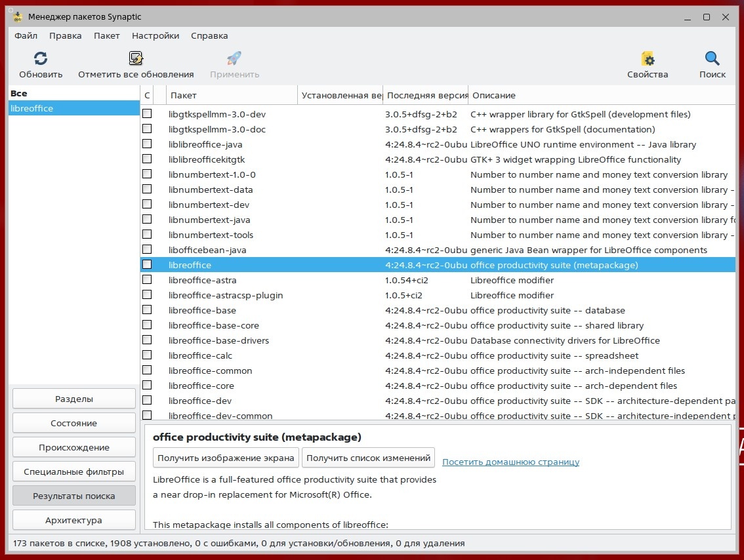Screen dimensions: 744x560
Task: Toggle checkbox of selected libreoffice package
Action: coord(147,264)
